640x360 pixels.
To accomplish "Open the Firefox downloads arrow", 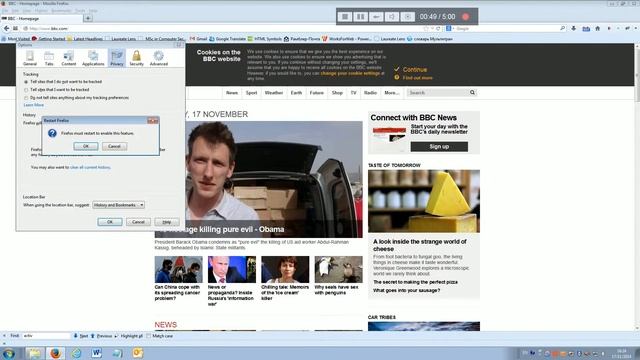I will (573, 29).
